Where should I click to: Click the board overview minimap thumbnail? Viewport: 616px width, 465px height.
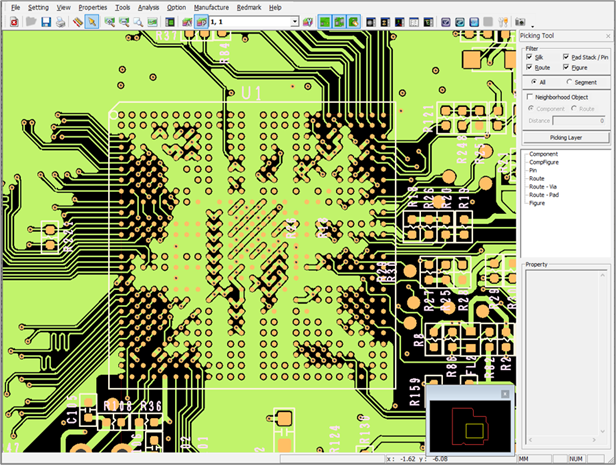(468, 425)
